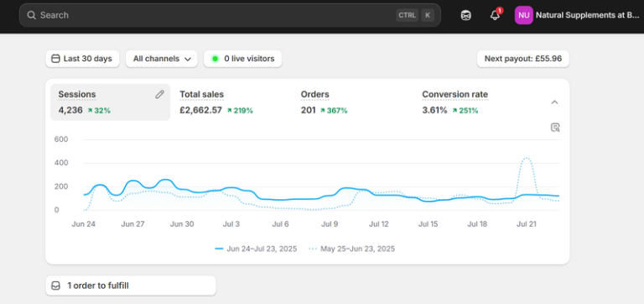Click the K shortcut key badge
Viewport: 644px width, 304px height.
[427, 15]
